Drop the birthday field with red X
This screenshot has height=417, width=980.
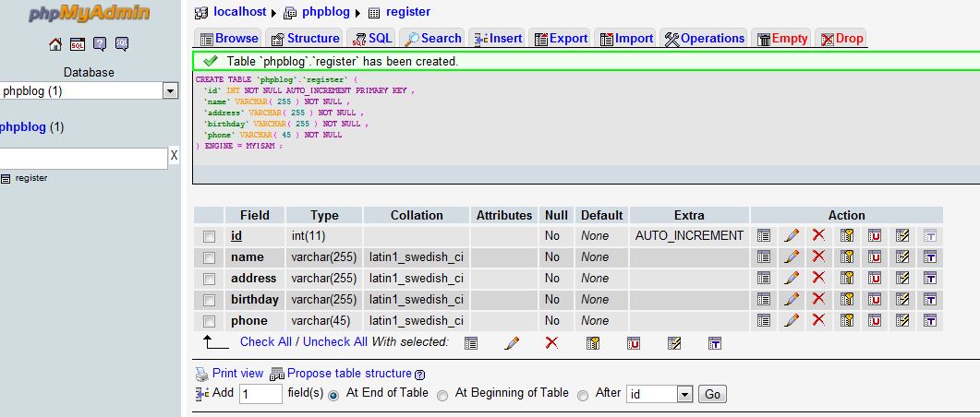[x=818, y=299]
